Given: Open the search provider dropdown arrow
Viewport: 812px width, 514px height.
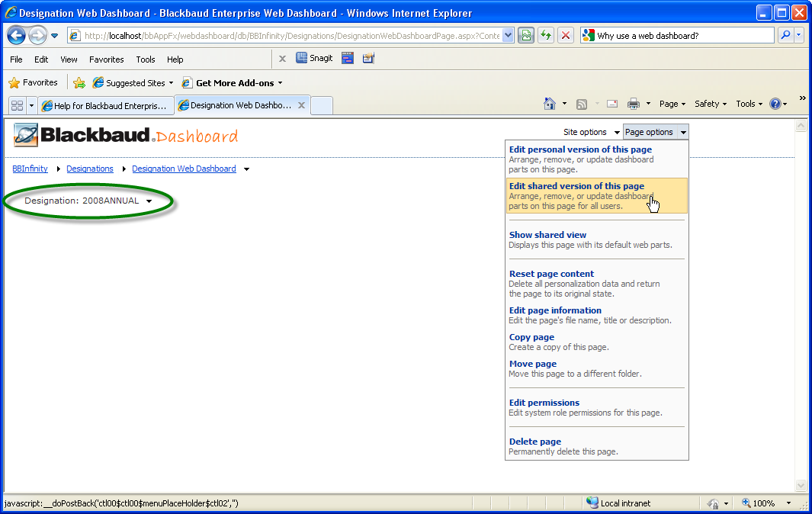Looking at the screenshot, I should coord(798,35).
